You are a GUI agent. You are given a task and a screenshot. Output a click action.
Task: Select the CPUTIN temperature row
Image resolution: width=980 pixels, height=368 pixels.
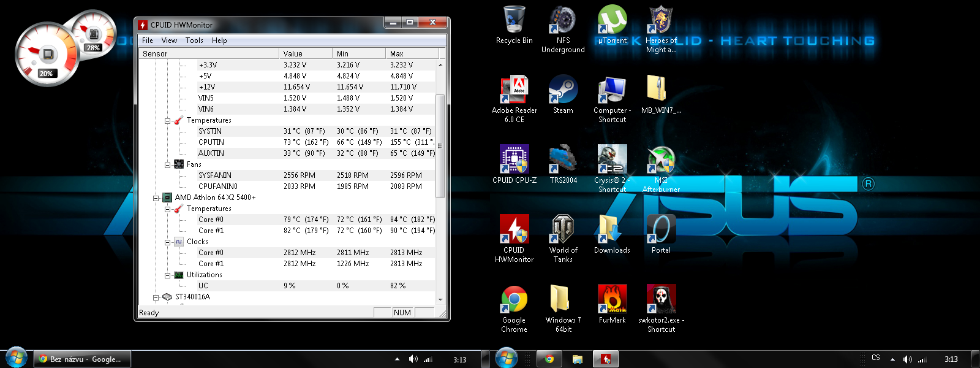[211, 142]
